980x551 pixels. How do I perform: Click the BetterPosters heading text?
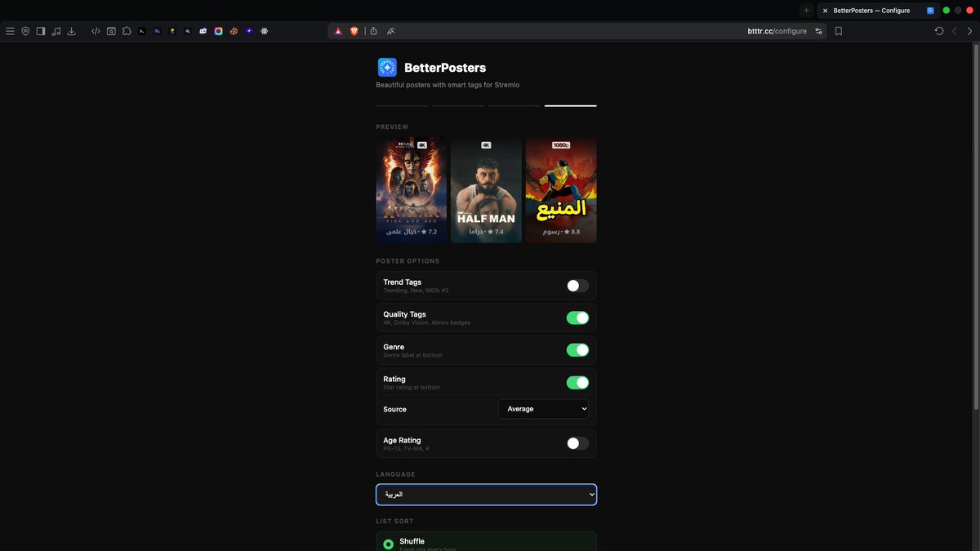coord(445,68)
